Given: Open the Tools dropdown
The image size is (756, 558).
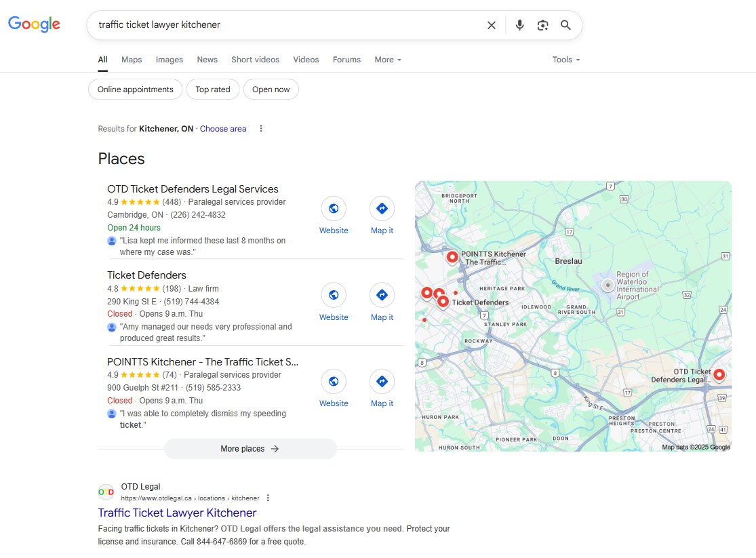Looking at the screenshot, I should tap(566, 60).
